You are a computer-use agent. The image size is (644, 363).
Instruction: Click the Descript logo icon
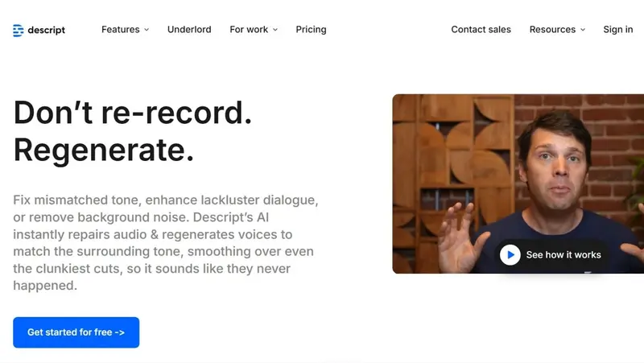tap(18, 30)
